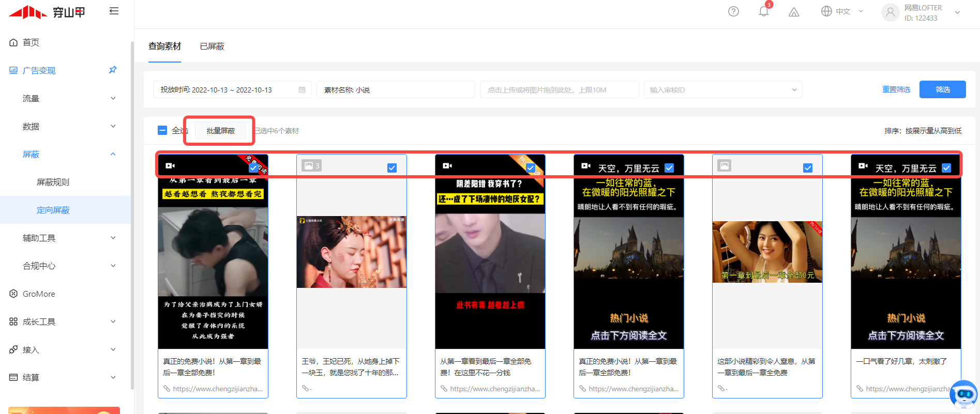This screenshot has height=414, width=980.
Task: Uncheck the last card 天空 checkbox
Action: click(x=946, y=168)
